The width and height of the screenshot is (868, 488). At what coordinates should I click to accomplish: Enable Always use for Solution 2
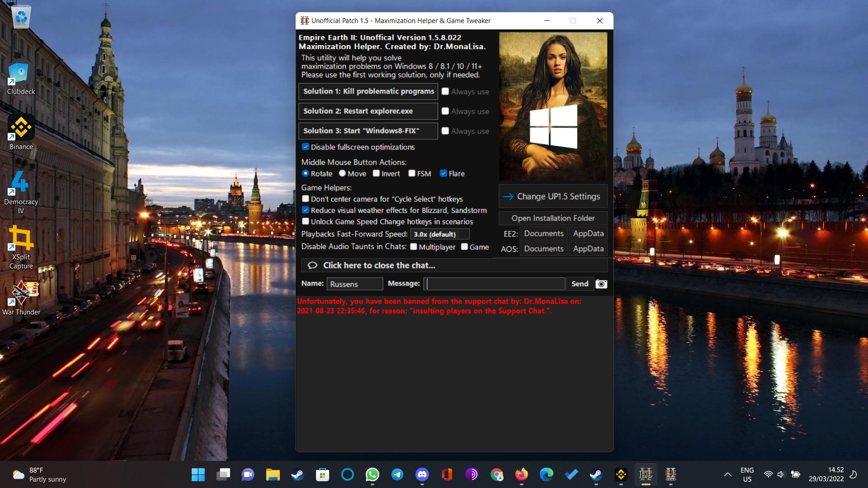click(x=445, y=111)
